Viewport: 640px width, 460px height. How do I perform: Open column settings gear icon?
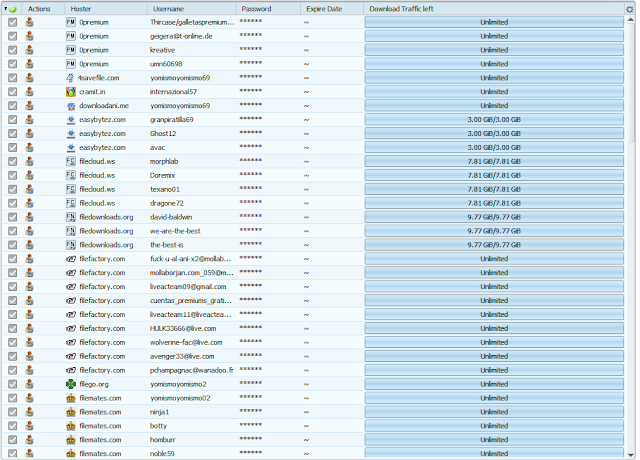[629, 9]
